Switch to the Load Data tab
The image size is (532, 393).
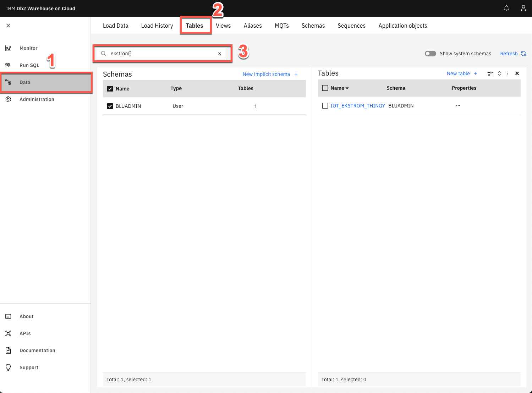[x=116, y=26]
